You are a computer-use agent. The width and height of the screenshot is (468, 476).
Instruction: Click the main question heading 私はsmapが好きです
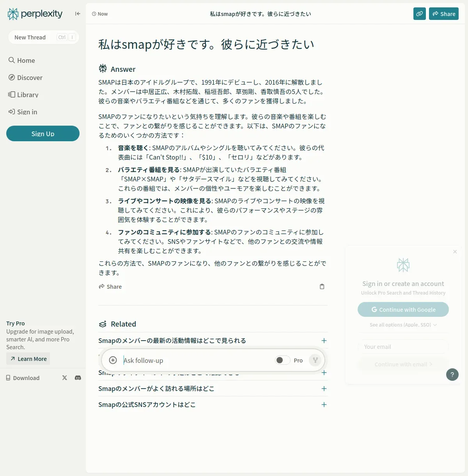tap(206, 44)
